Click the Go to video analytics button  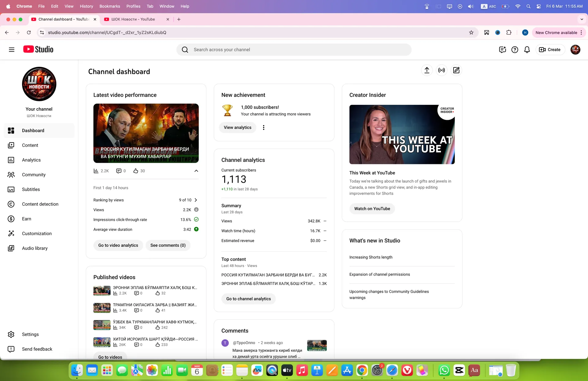[x=118, y=245]
